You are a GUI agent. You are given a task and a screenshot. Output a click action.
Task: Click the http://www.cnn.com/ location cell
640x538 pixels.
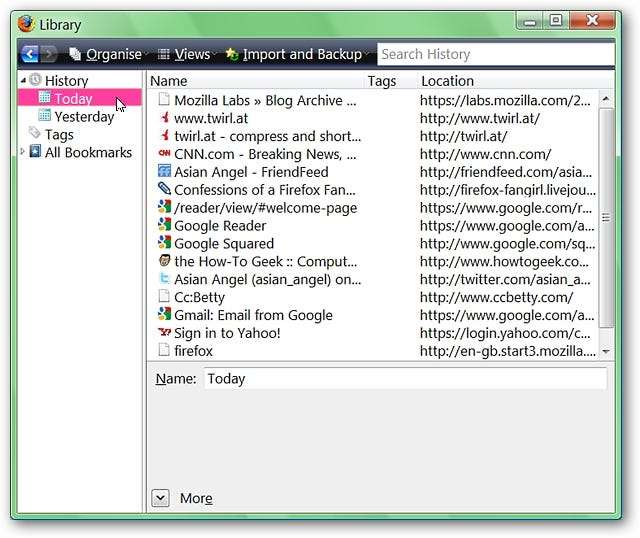[x=485, y=154]
